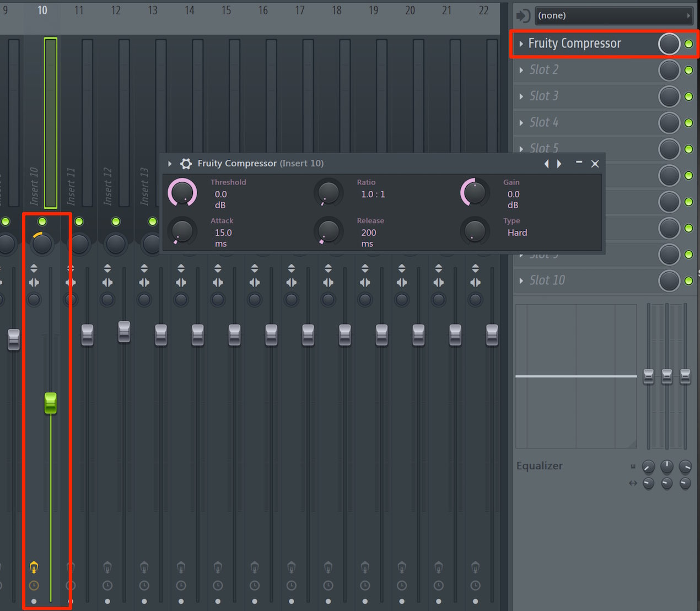Select mixer track number 19

click(373, 10)
